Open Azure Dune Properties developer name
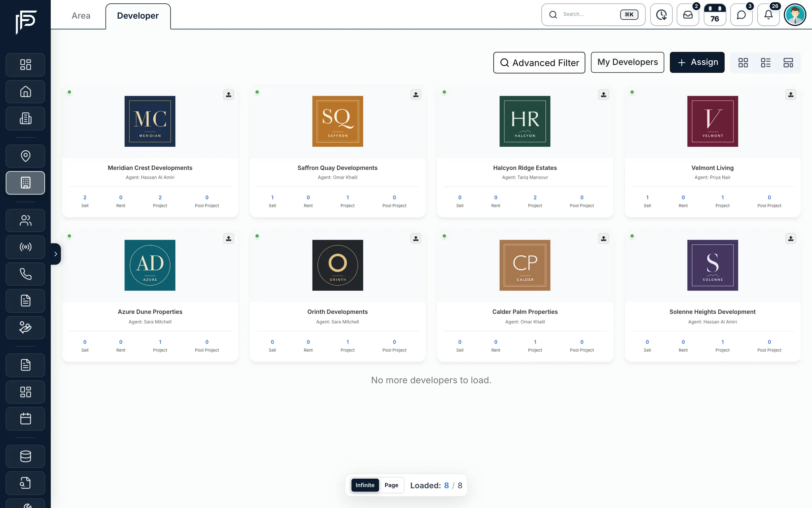This screenshot has height=508, width=812. (x=150, y=312)
